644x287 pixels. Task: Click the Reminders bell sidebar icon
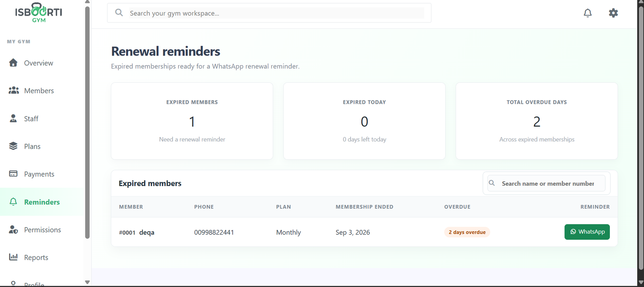pyautogui.click(x=13, y=202)
